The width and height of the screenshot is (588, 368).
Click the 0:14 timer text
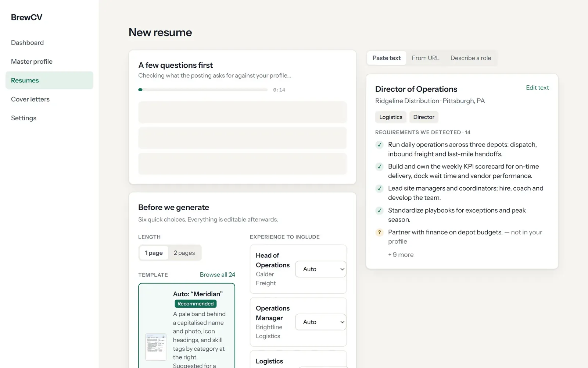279,90
